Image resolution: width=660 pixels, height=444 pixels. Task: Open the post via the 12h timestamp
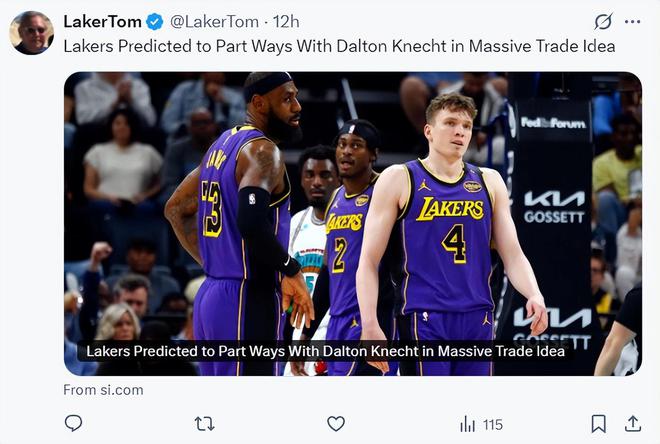(x=285, y=21)
